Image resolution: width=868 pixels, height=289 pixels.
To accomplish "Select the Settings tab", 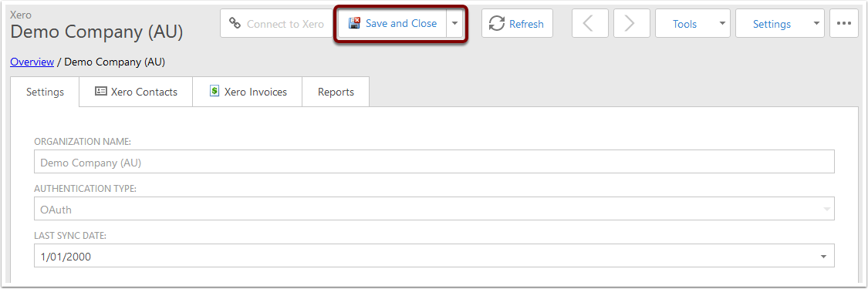I will (45, 92).
